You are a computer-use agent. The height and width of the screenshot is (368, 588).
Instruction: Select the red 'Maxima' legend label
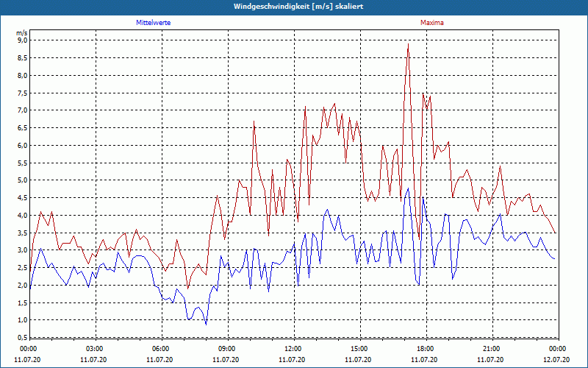coord(432,23)
